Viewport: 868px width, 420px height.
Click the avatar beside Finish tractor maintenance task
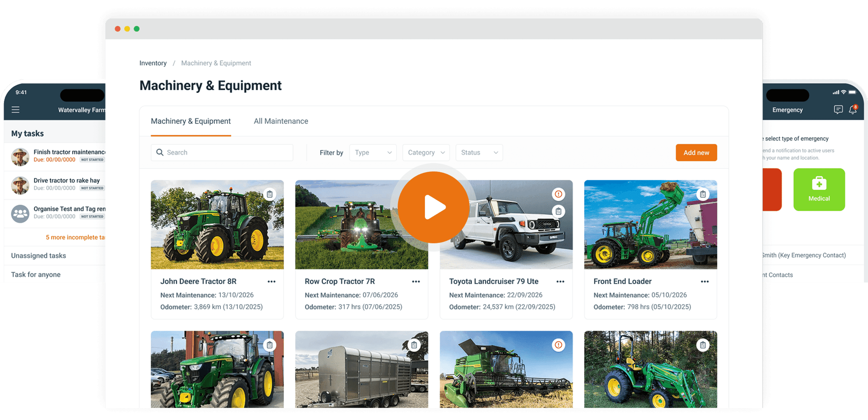[20, 157]
